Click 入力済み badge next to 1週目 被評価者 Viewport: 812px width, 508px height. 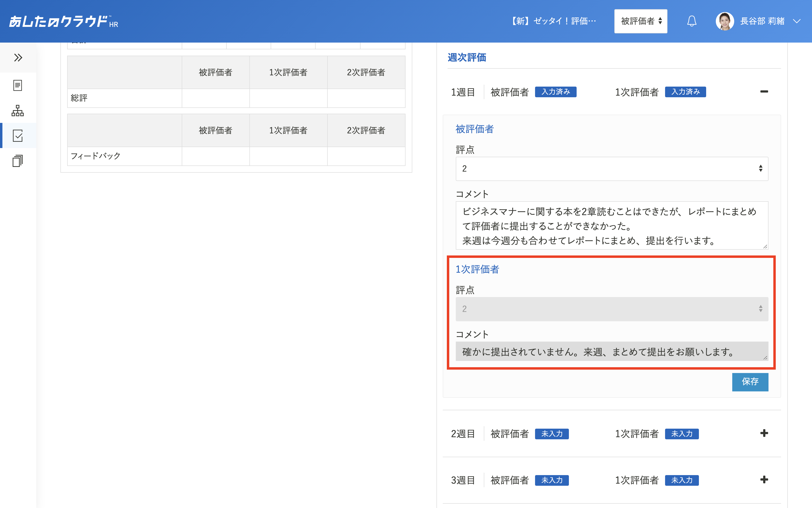[556, 92]
